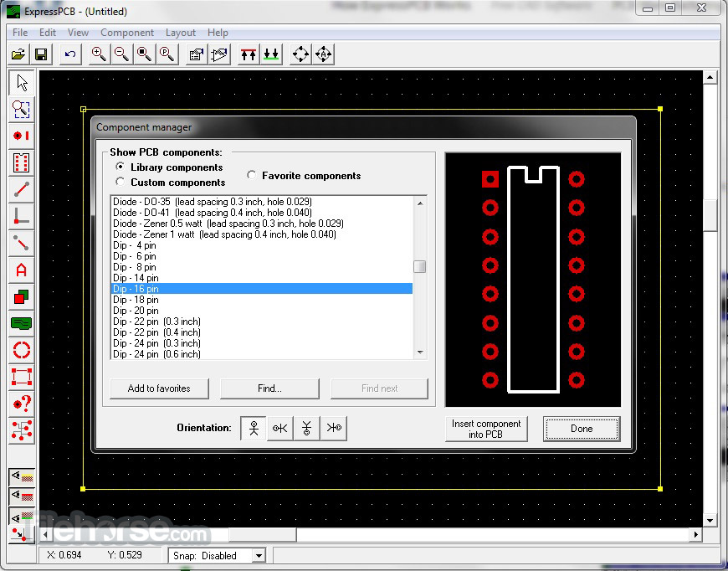Open the Help menu
This screenshot has width=728, height=571.
(218, 33)
